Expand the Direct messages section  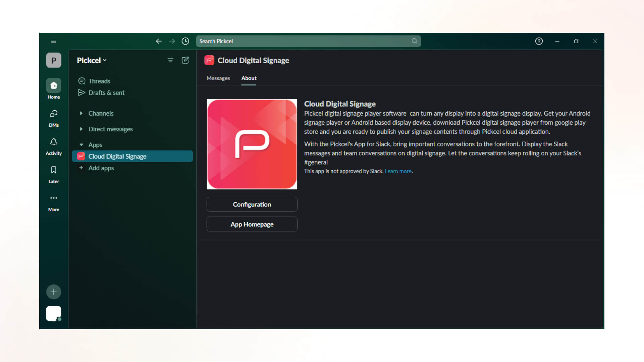[x=81, y=129]
